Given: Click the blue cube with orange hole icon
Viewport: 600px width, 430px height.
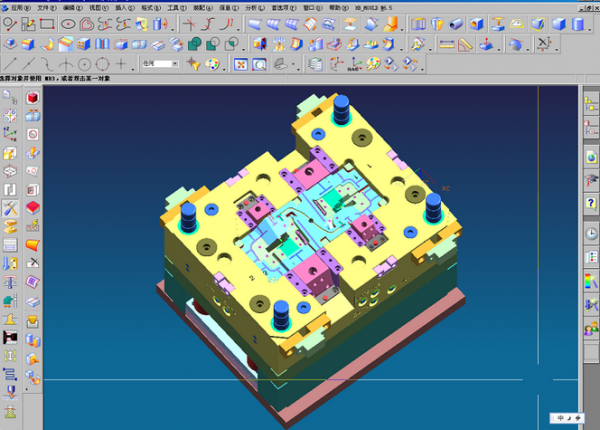Looking at the screenshot, I should [476, 24].
